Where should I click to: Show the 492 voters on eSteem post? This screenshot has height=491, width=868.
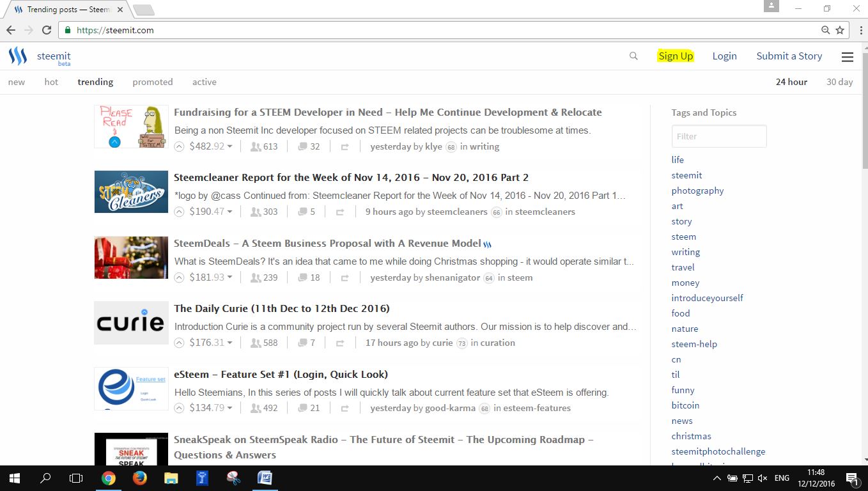(x=264, y=408)
